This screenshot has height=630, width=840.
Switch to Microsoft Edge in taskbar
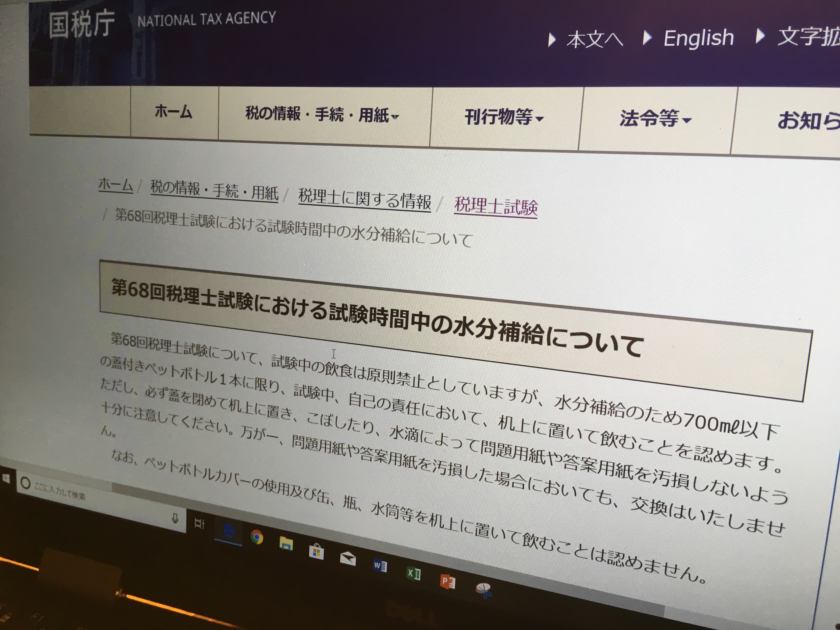click(x=228, y=531)
